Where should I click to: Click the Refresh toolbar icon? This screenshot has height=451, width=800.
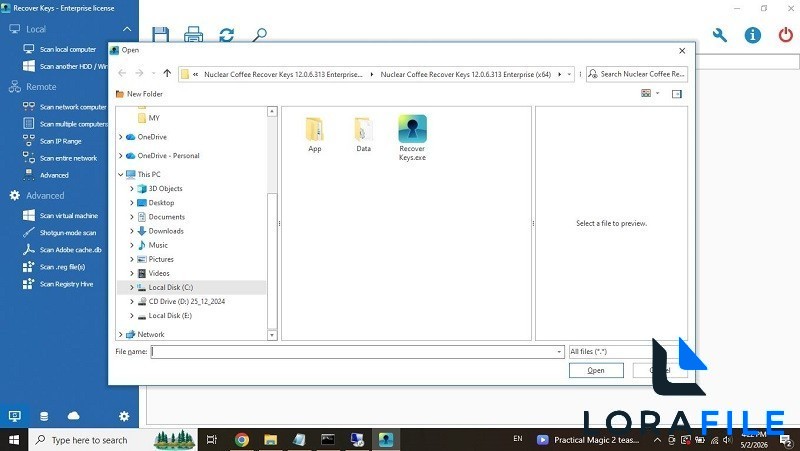coord(227,35)
